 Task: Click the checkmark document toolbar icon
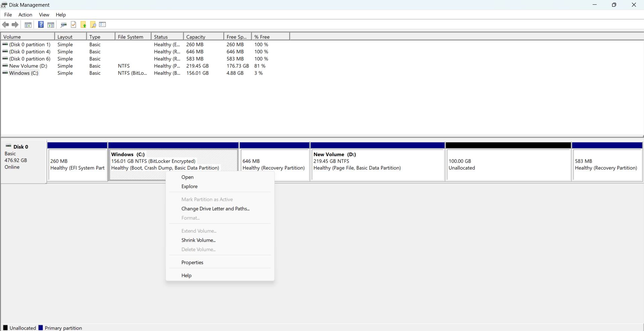(x=74, y=25)
